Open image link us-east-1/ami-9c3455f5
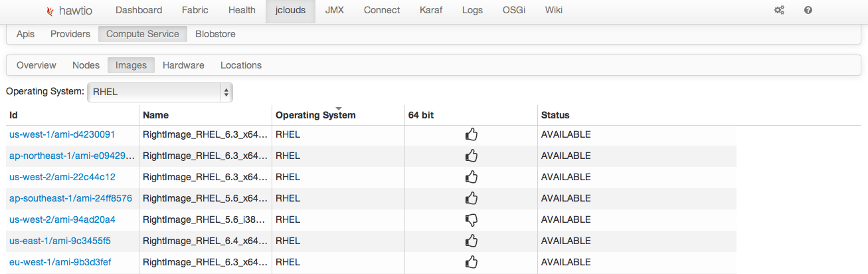 [x=60, y=241]
